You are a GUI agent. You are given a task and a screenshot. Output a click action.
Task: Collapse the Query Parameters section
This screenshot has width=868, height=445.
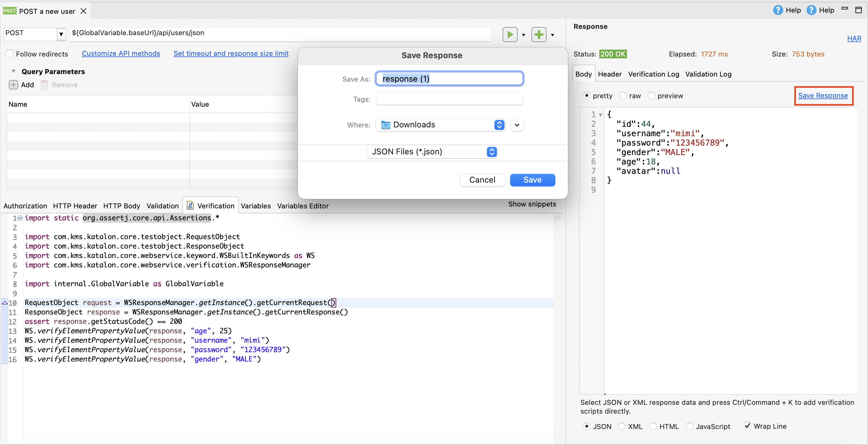click(13, 72)
